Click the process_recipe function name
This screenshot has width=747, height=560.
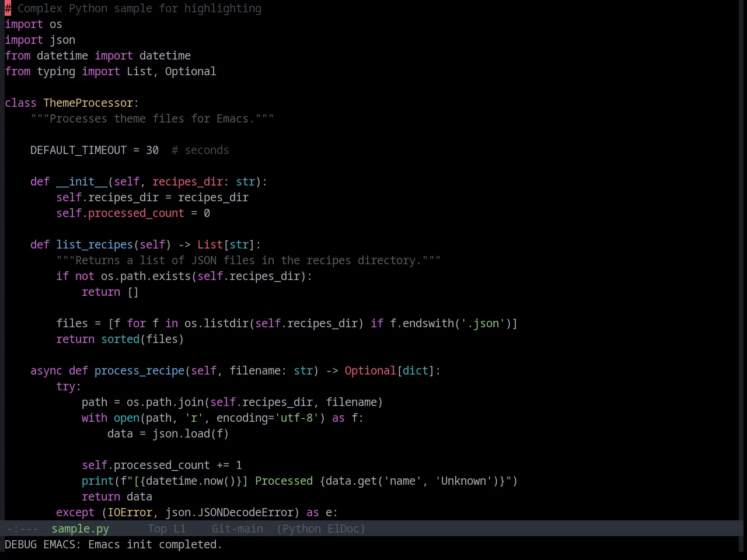(139, 370)
